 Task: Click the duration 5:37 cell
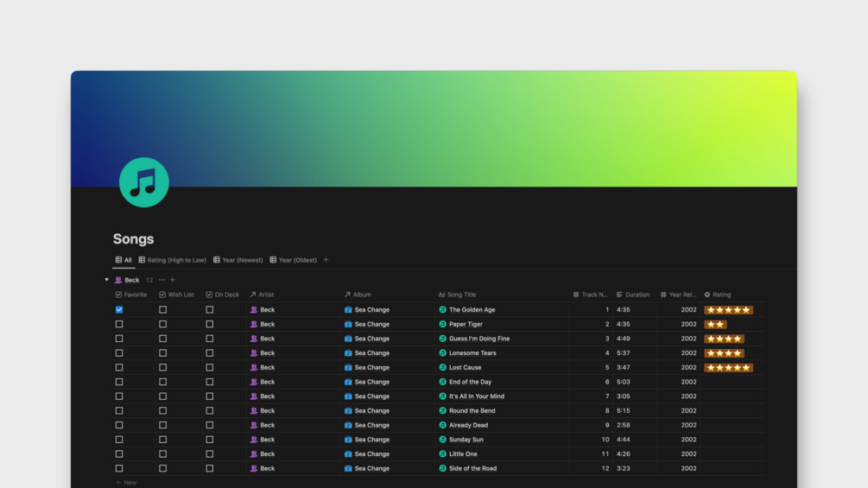[x=624, y=353]
